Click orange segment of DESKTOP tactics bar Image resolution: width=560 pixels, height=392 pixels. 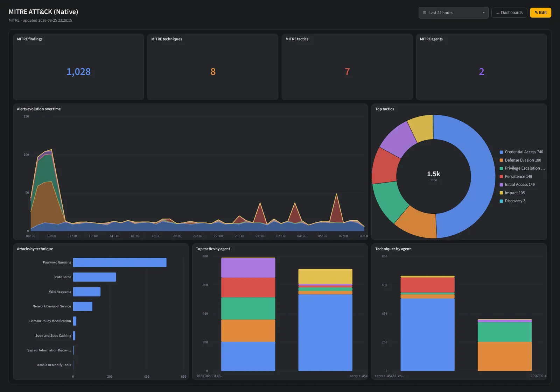click(248, 331)
